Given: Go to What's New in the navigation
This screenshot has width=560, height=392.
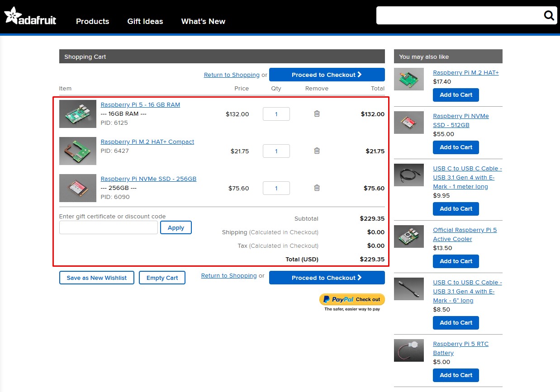Looking at the screenshot, I should click(x=203, y=21).
